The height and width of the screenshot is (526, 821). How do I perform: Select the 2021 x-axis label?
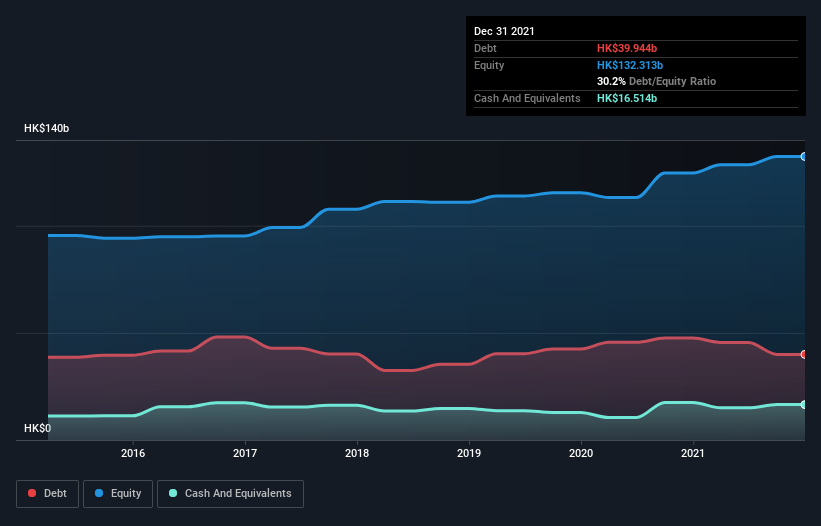(x=693, y=453)
